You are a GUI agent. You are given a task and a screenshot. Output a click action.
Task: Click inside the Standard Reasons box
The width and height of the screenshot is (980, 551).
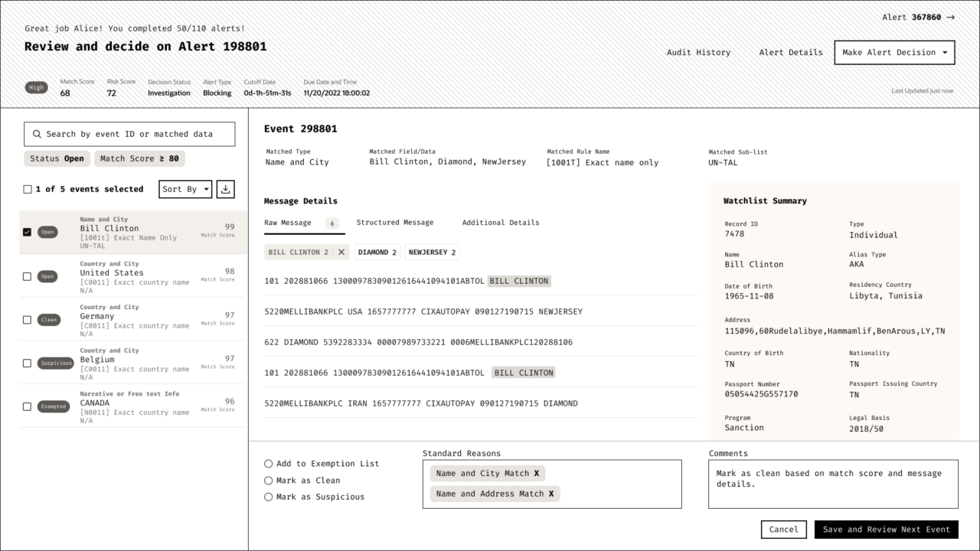pyautogui.click(x=552, y=484)
